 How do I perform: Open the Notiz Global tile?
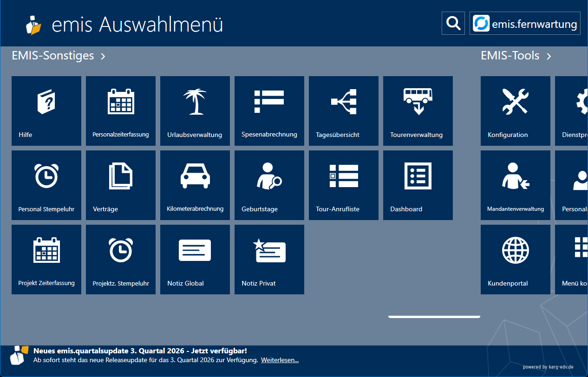click(x=195, y=260)
